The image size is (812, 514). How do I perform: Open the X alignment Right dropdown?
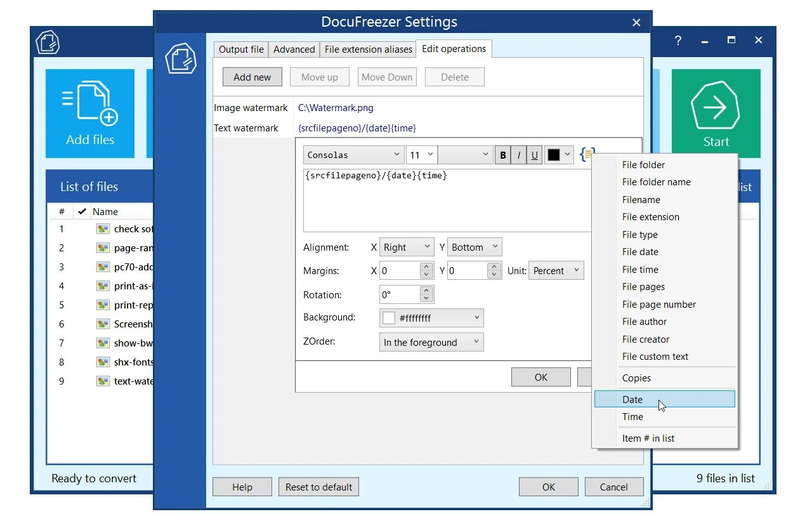point(407,247)
